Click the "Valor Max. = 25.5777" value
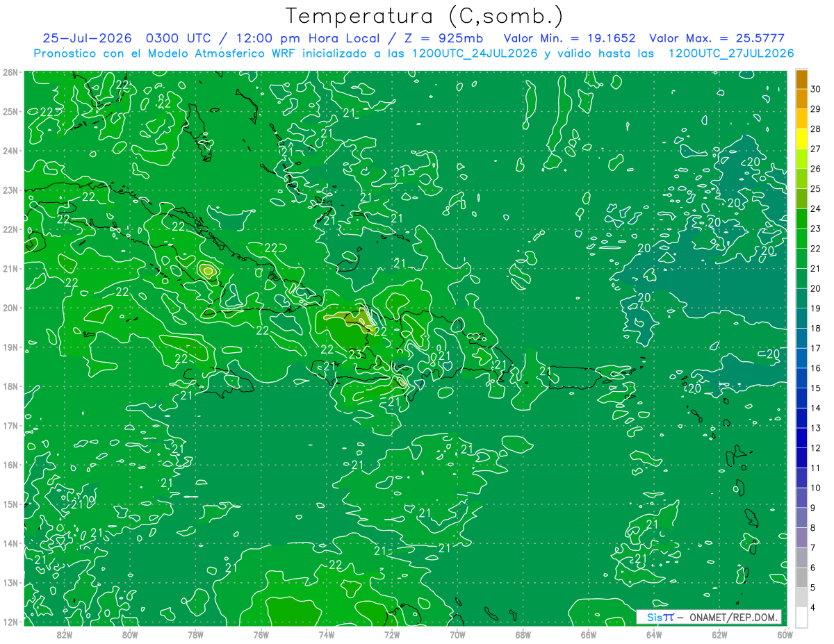The image size is (834, 644). 717,38
